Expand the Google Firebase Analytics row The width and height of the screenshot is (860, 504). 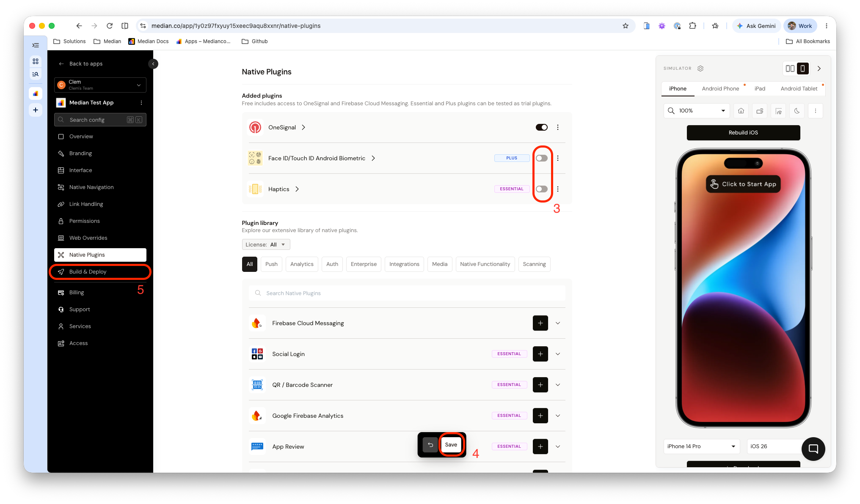(x=558, y=416)
